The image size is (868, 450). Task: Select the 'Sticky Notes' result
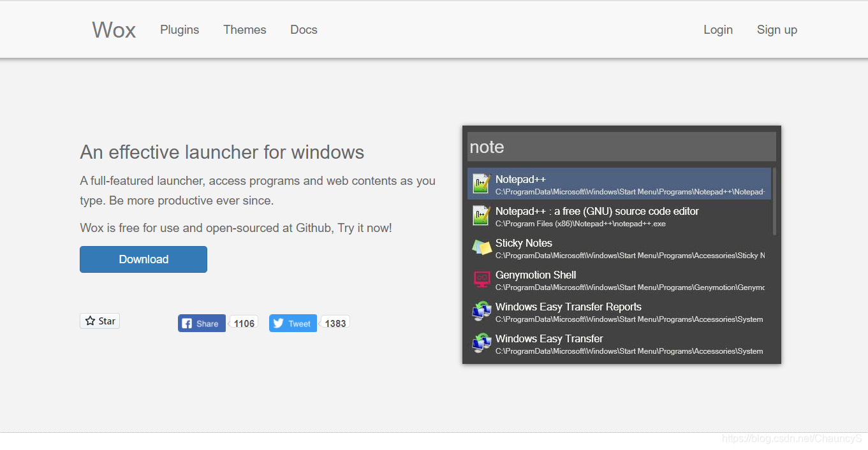pos(524,243)
